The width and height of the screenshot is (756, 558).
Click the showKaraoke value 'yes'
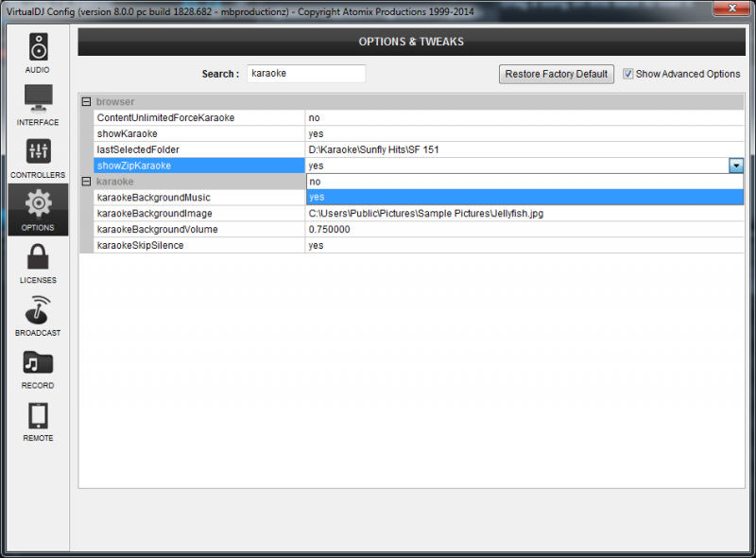pyautogui.click(x=316, y=133)
